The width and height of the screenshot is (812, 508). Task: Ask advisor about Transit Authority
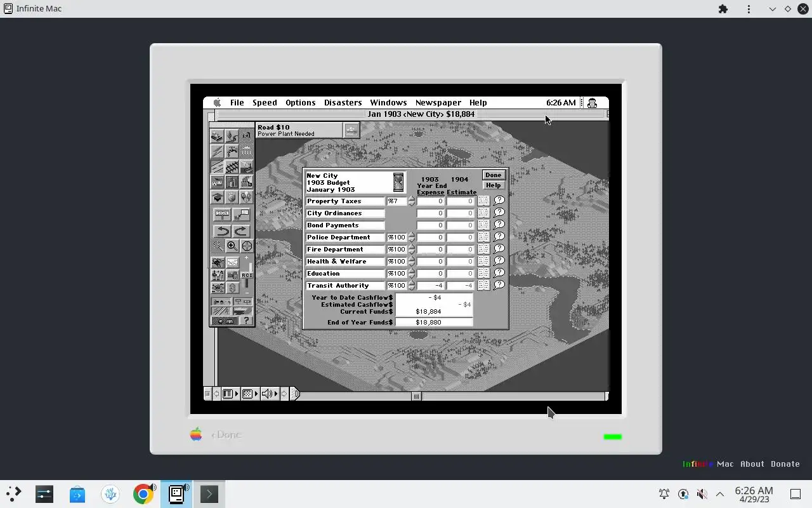499,285
